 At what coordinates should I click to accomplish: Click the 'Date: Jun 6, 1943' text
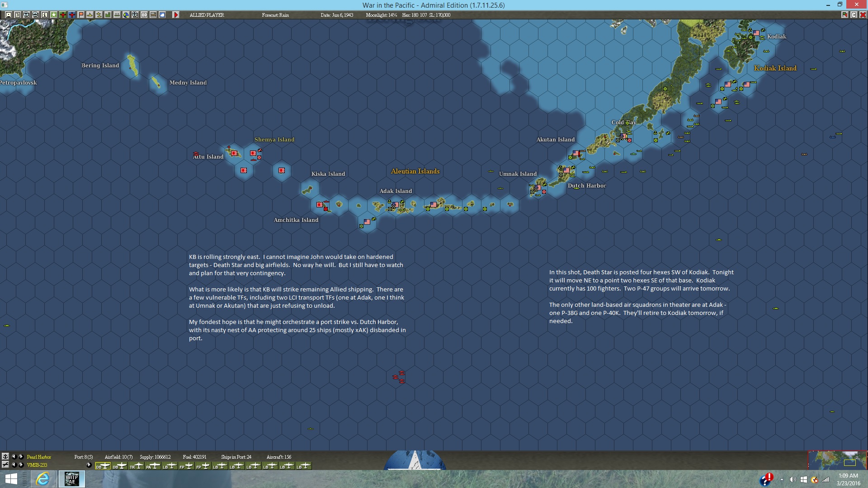point(337,15)
